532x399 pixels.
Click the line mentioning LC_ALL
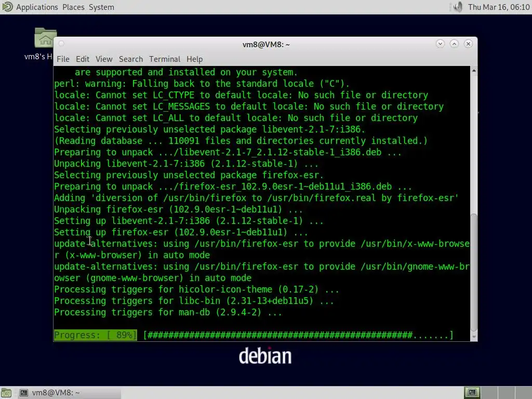pyautogui.click(x=236, y=118)
